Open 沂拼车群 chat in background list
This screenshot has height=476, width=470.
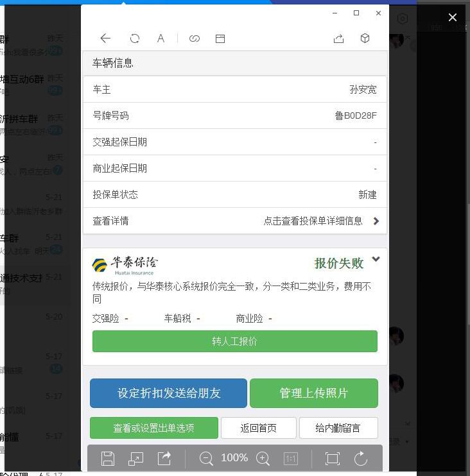coord(32,124)
